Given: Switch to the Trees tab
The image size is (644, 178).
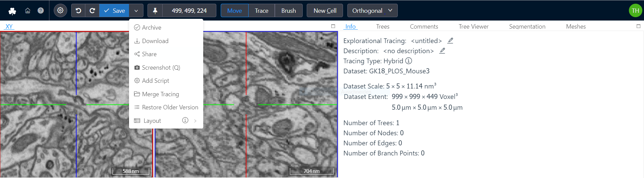Looking at the screenshot, I should [383, 26].
